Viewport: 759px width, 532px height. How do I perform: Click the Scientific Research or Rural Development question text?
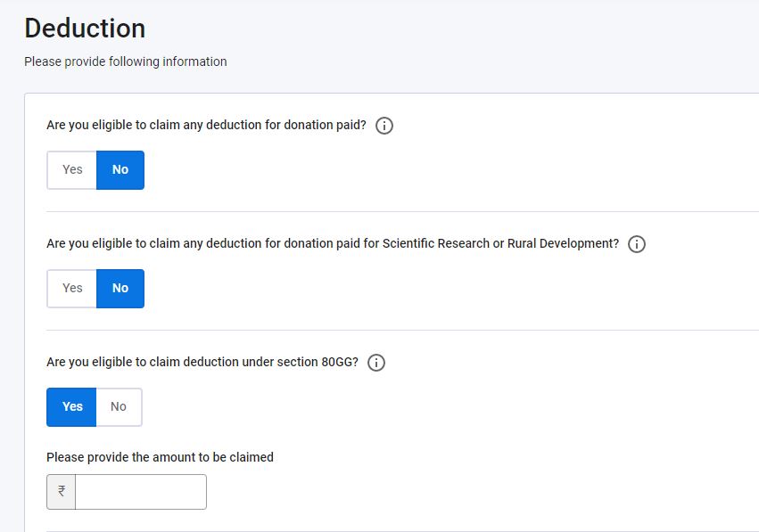[x=333, y=243]
